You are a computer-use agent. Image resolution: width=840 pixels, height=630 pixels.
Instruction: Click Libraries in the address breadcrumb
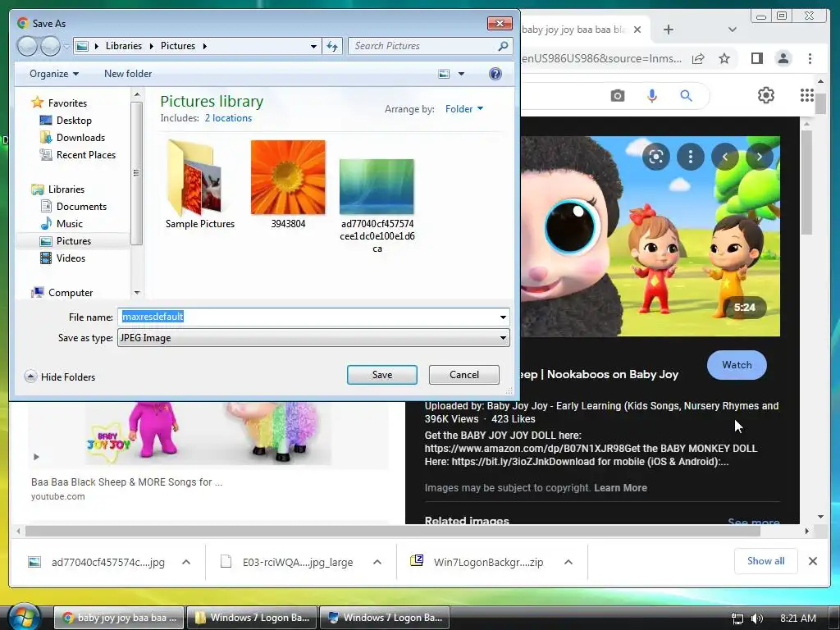click(x=124, y=46)
